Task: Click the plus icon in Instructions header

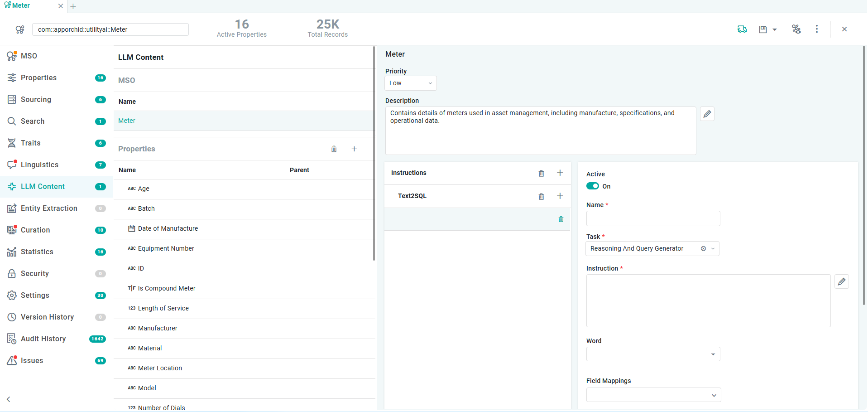Action: [x=560, y=173]
